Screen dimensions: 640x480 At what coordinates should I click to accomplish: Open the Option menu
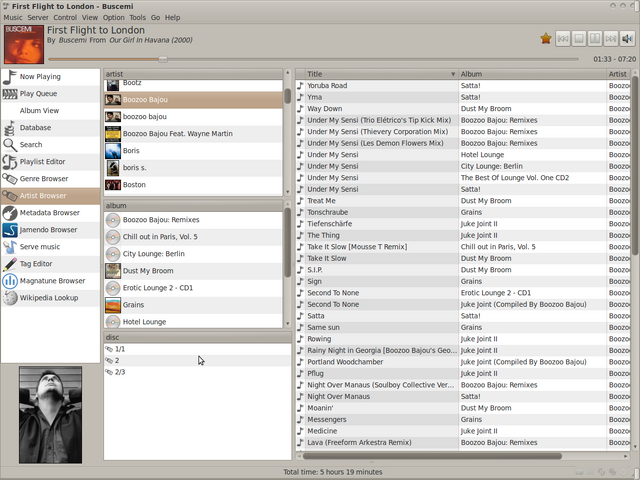click(113, 18)
